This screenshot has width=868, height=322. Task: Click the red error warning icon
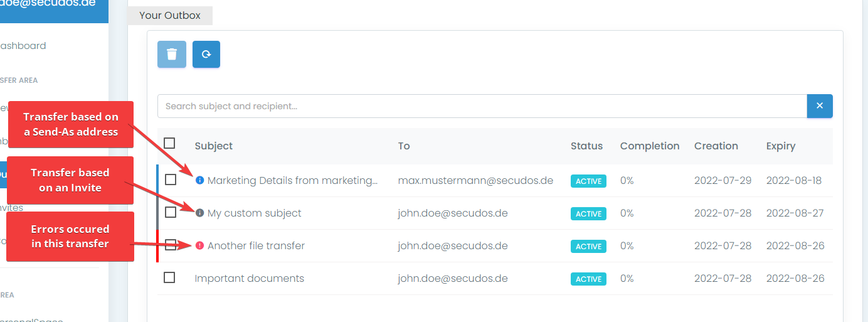[x=200, y=245]
